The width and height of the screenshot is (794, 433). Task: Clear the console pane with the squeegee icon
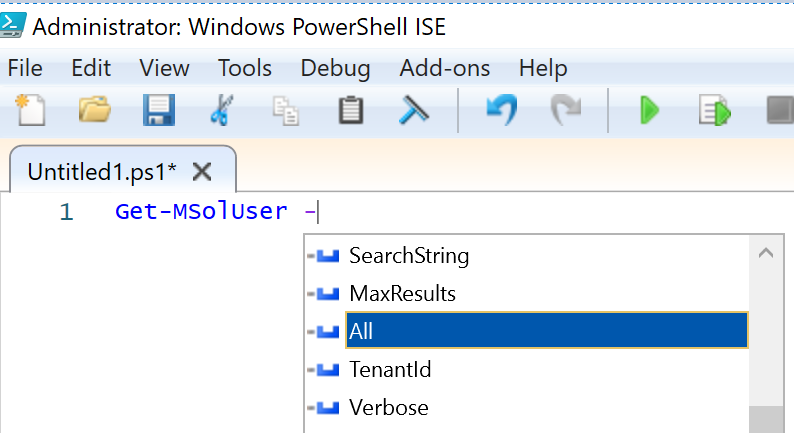413,110
